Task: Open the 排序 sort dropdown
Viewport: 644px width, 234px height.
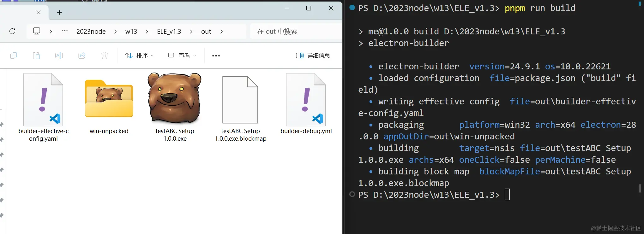Action: pyautogui.click(x=139, y=56)
